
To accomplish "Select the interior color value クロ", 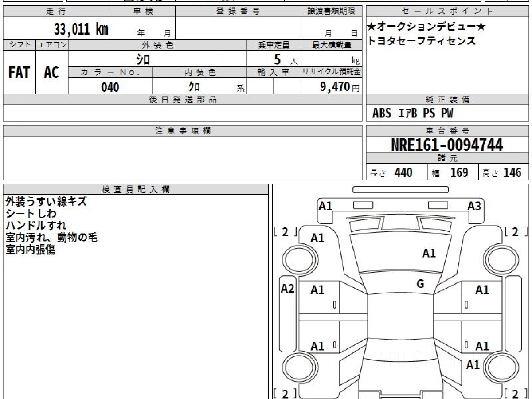I will tap(194, 86).
